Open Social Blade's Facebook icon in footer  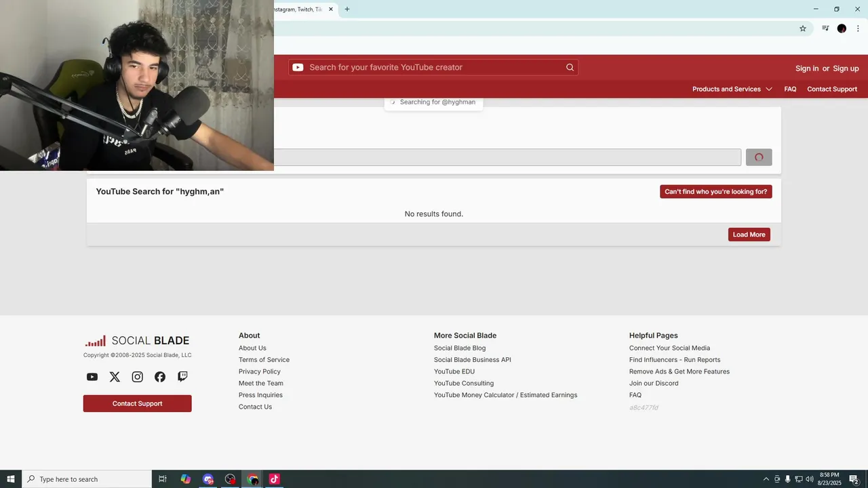160,377
